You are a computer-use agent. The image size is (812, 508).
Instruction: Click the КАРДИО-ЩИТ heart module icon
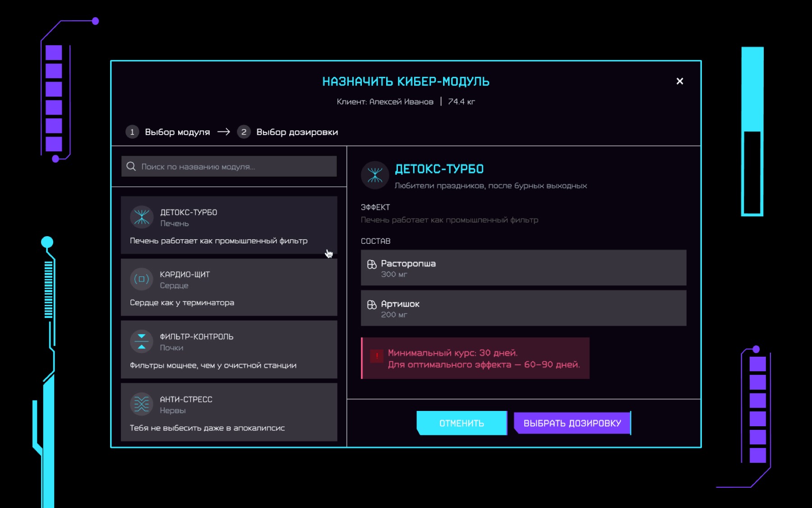coord(142,279)
